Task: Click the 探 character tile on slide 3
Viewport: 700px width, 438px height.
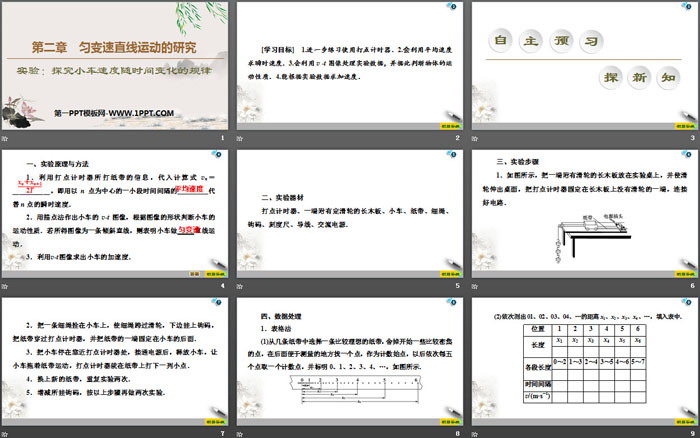Action: pyautogui.click(x=610, y=78)
